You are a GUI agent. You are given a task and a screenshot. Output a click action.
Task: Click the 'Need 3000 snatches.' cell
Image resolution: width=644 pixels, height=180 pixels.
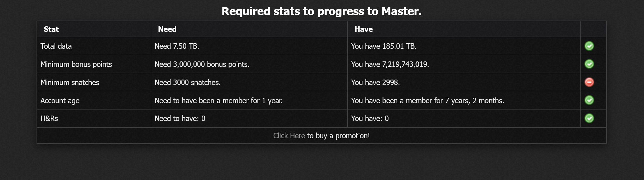[x=187, y=83]
